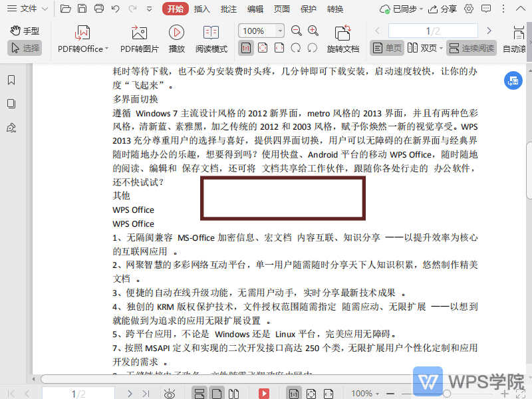
Task: Open the zoom percentage dropdown
Action: [x=279, y=31]
